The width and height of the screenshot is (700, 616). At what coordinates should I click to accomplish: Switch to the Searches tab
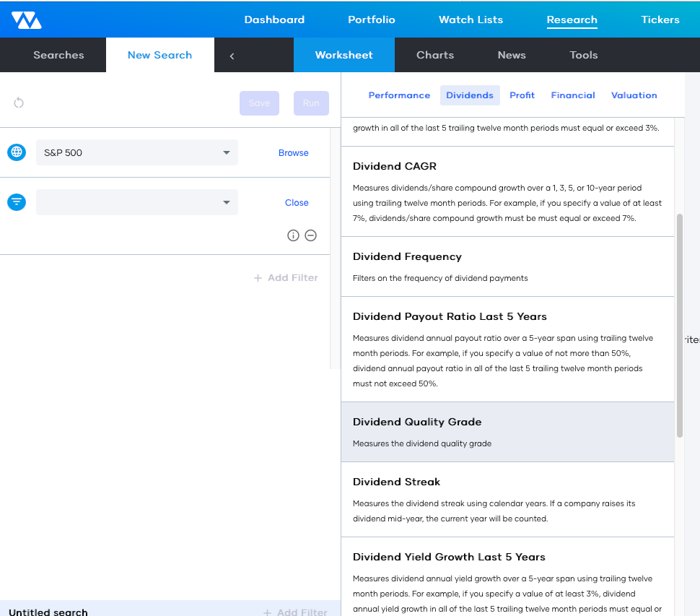click(58, 55)
